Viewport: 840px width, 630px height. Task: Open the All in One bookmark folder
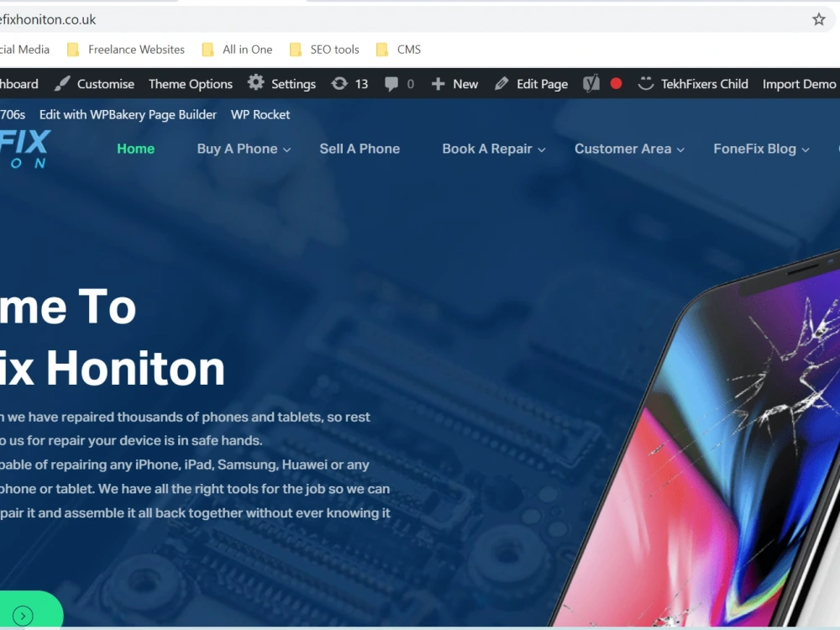tap(238, 50)
